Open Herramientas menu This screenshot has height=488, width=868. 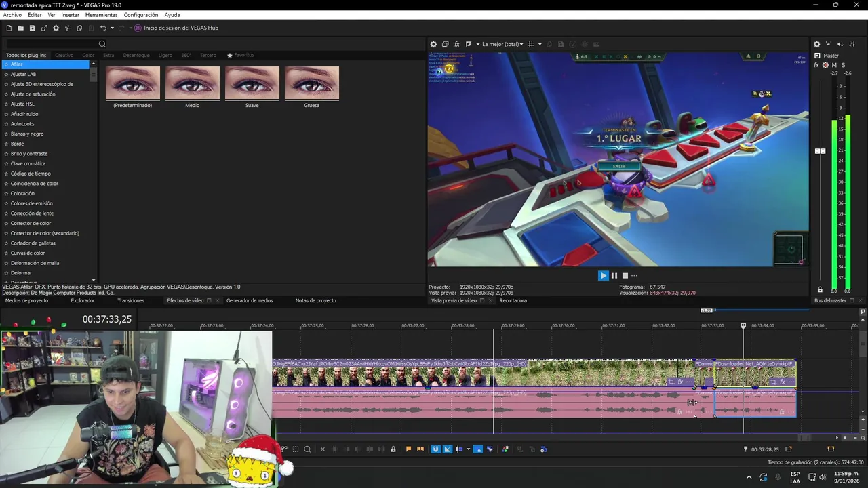[101, 15]
